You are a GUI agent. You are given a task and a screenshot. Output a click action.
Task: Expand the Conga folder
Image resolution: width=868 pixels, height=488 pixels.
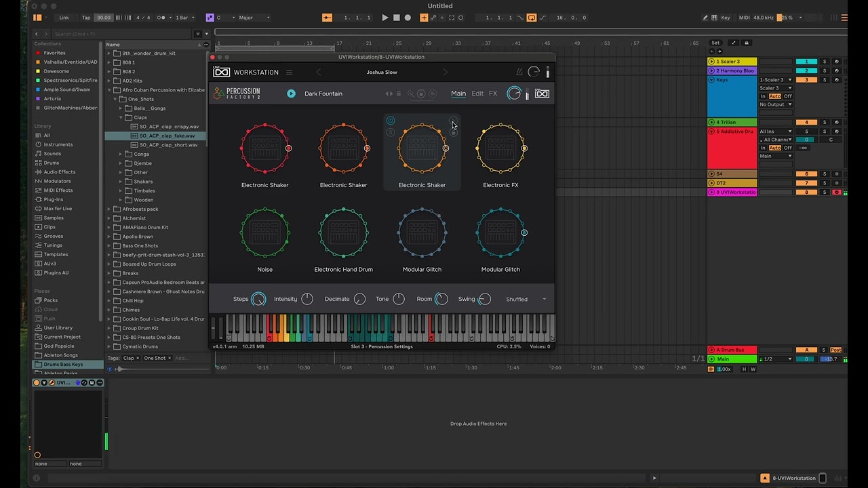tap(121, 154)
